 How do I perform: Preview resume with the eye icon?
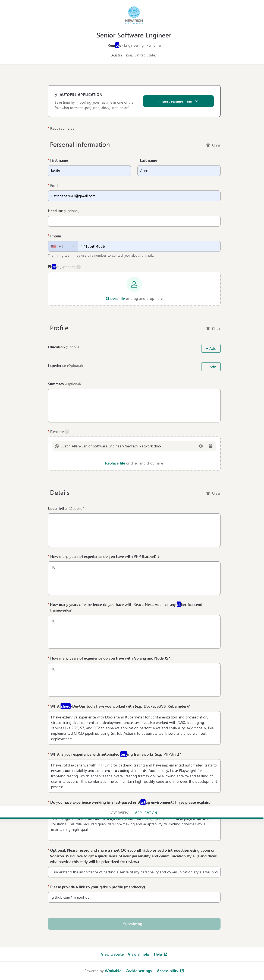(x=201, y=446)
